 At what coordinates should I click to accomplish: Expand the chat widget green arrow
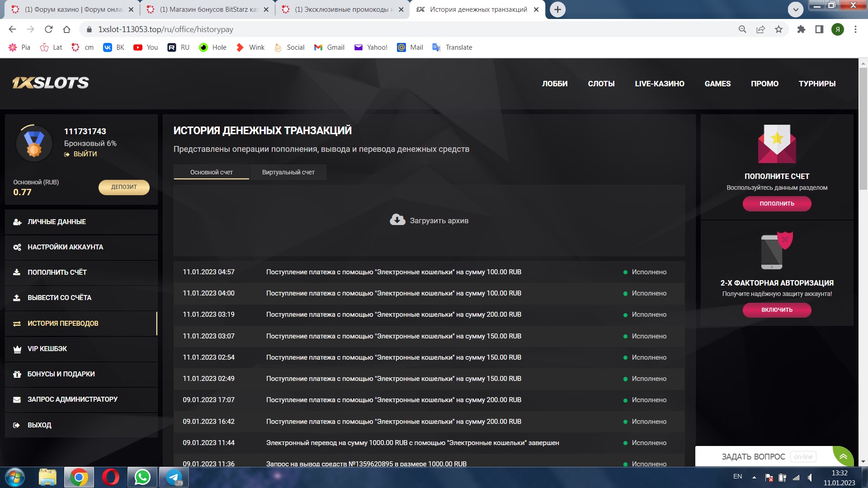[843, 456]
